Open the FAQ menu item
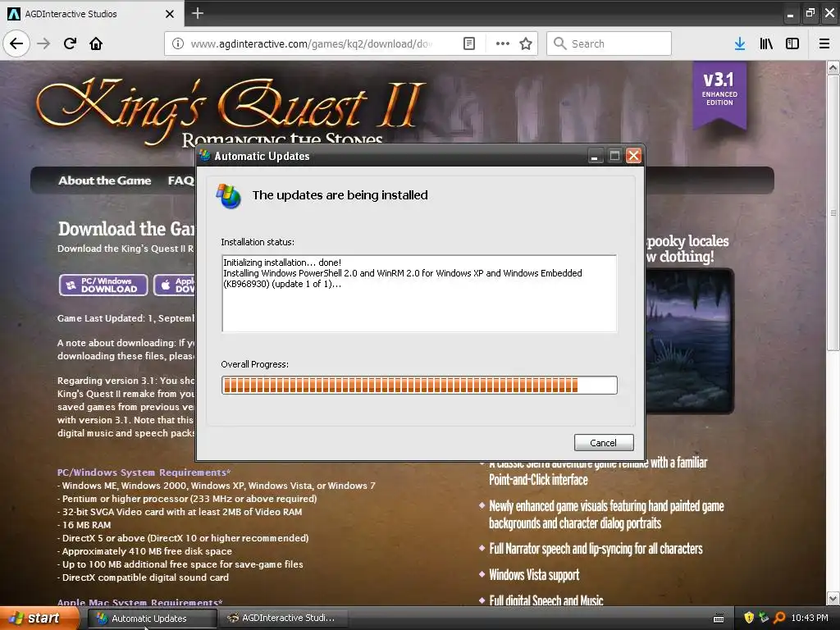 coord(180,180)
